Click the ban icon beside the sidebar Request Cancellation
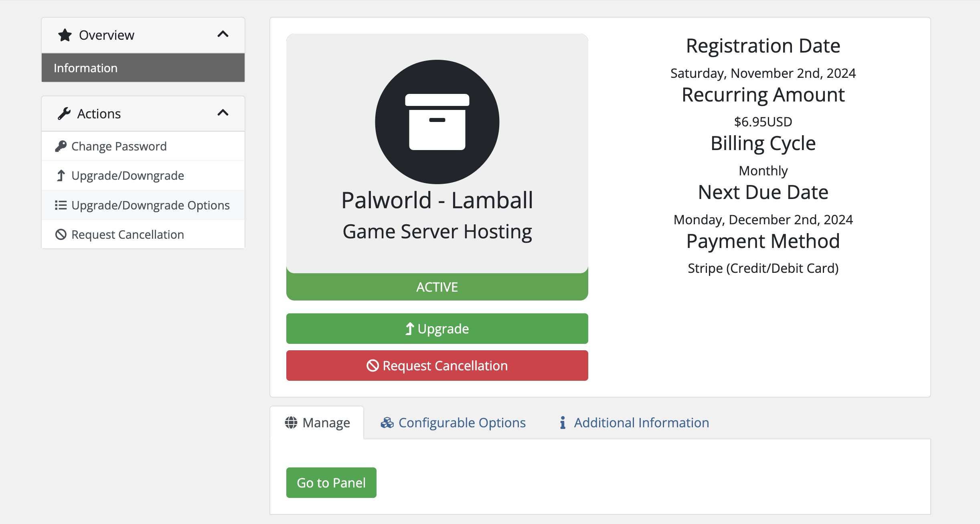 (61, 234)
